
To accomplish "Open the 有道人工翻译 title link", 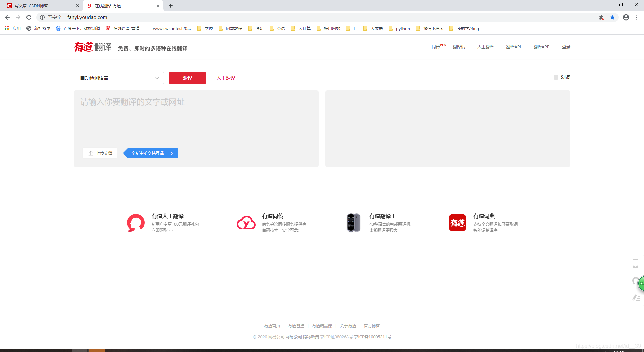I will pos(167,216).
